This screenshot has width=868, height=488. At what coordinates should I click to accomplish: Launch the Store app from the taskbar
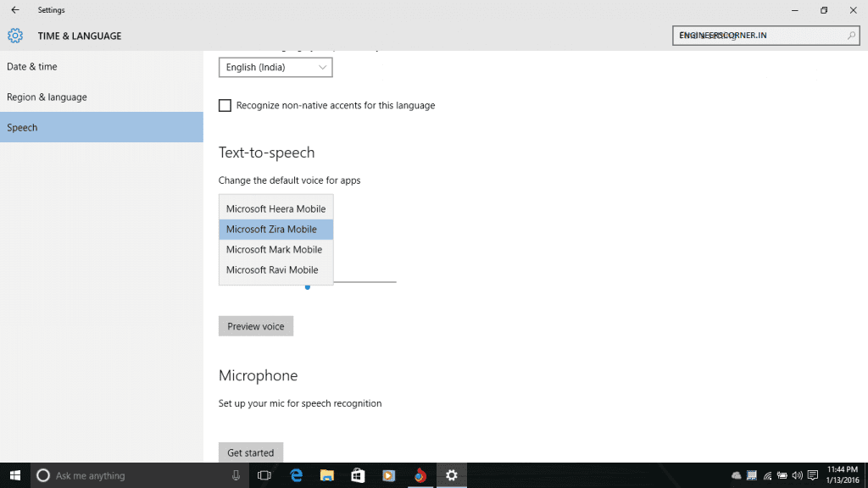click(x=358, y=475)
